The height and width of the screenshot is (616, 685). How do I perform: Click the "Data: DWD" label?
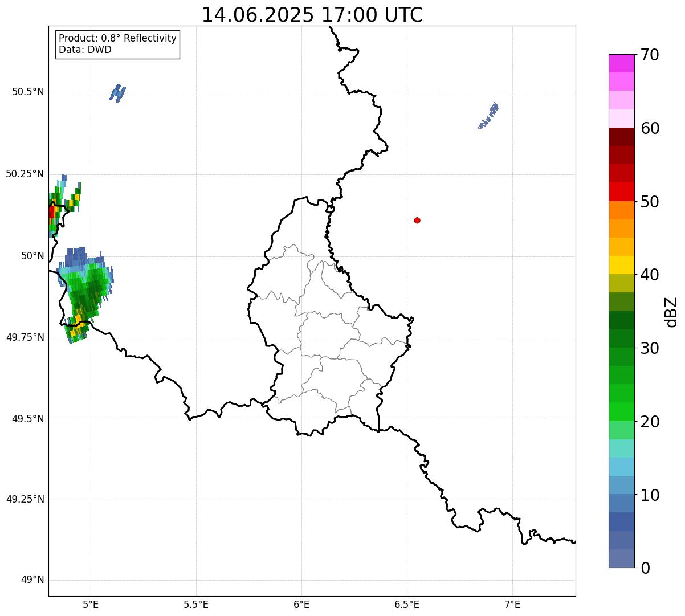[x=85, y=50]
